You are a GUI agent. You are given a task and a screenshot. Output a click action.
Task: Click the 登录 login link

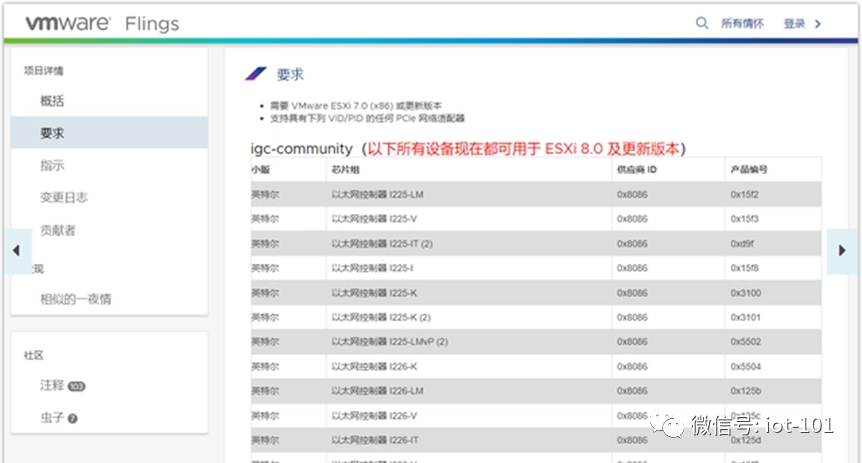pos(794,24)
